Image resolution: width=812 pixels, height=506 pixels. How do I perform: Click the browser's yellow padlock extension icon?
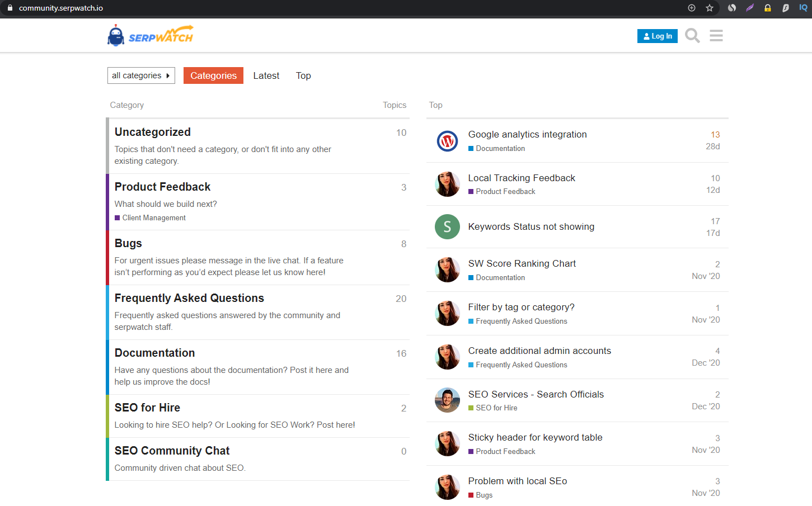(x=768, y=8)
